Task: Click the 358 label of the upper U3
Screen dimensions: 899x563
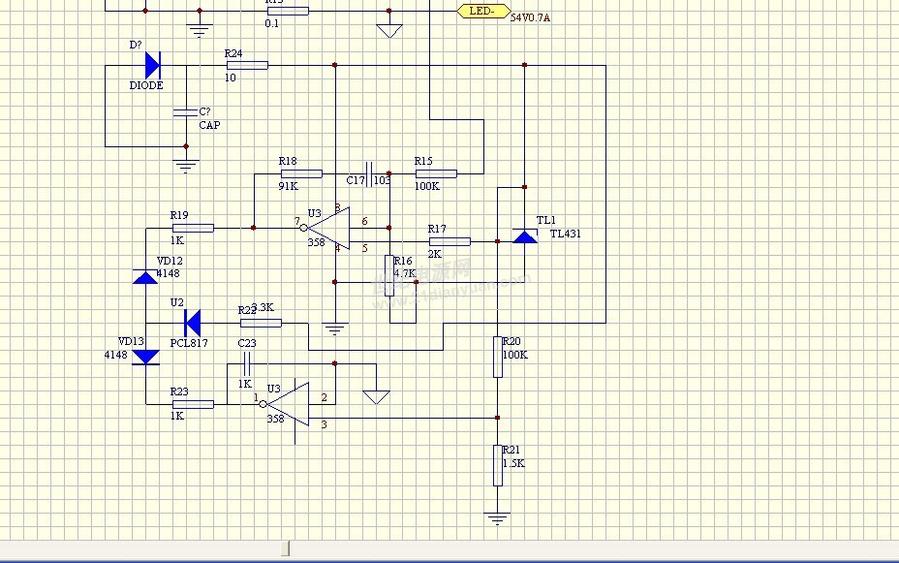Action: pyautogui.click(x=316, y=242)
